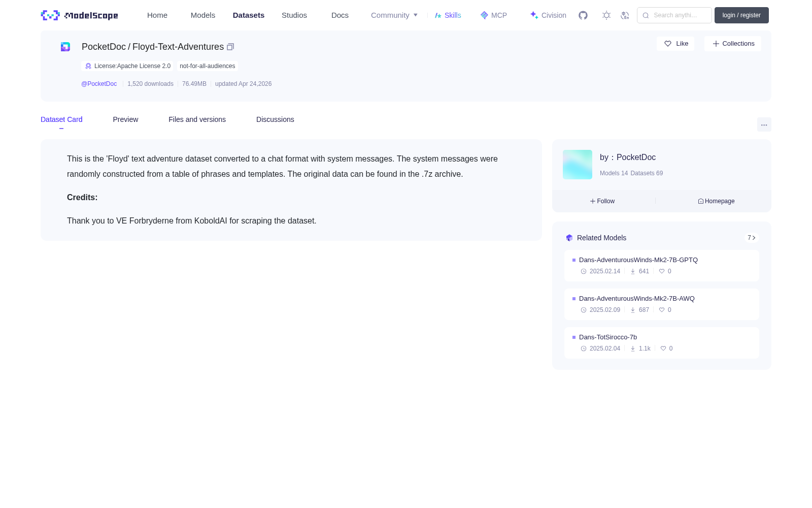Like this dataset
812x508 pixels.
tap(675, 44)
